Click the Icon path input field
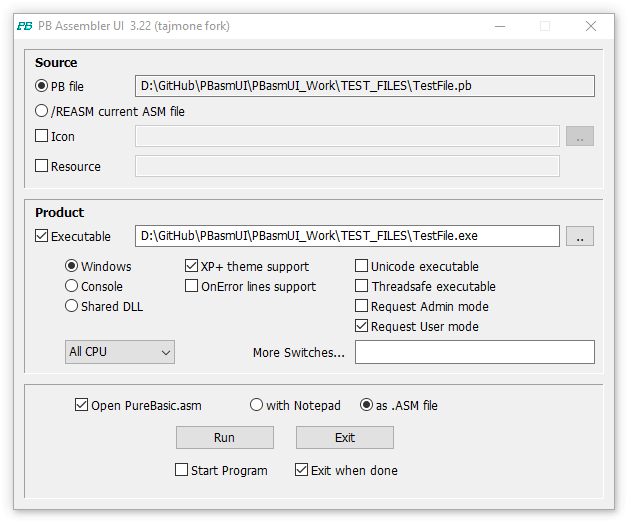 pos(347,136)
